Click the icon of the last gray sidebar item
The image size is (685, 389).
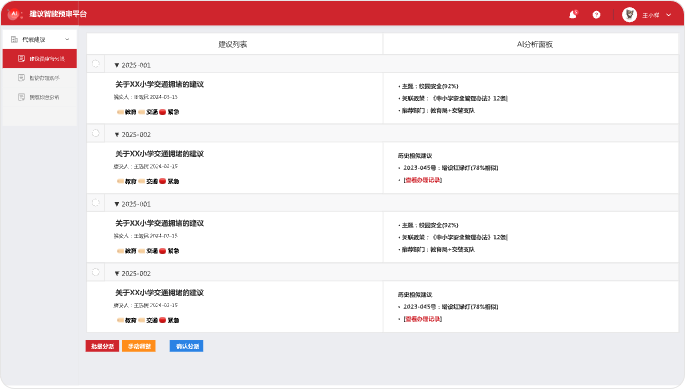coord(21,97)
